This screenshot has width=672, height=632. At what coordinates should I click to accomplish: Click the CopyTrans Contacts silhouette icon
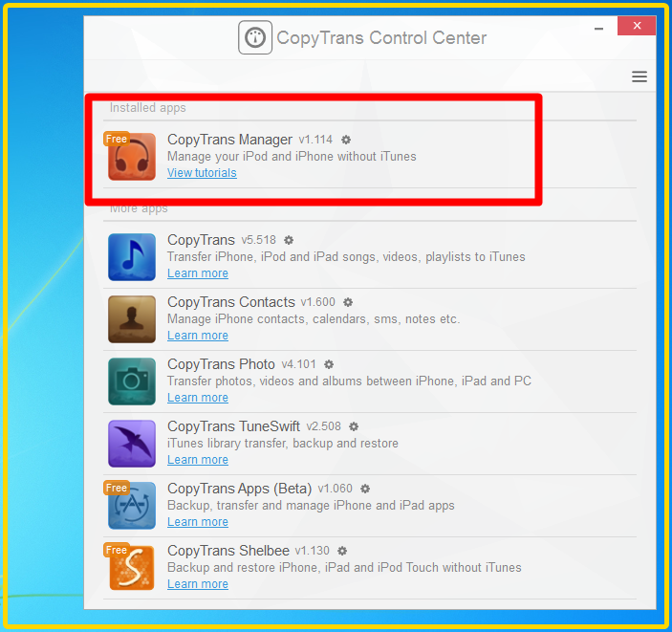132,319
